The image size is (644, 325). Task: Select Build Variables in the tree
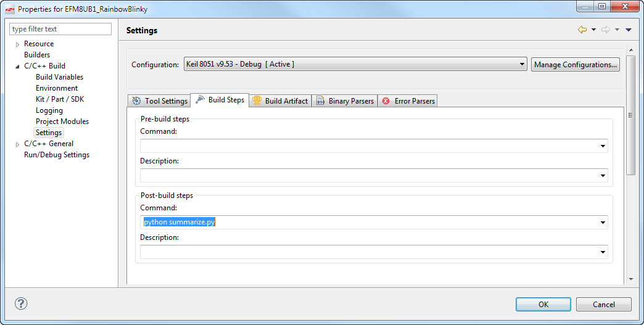click(x=60, y=76)
